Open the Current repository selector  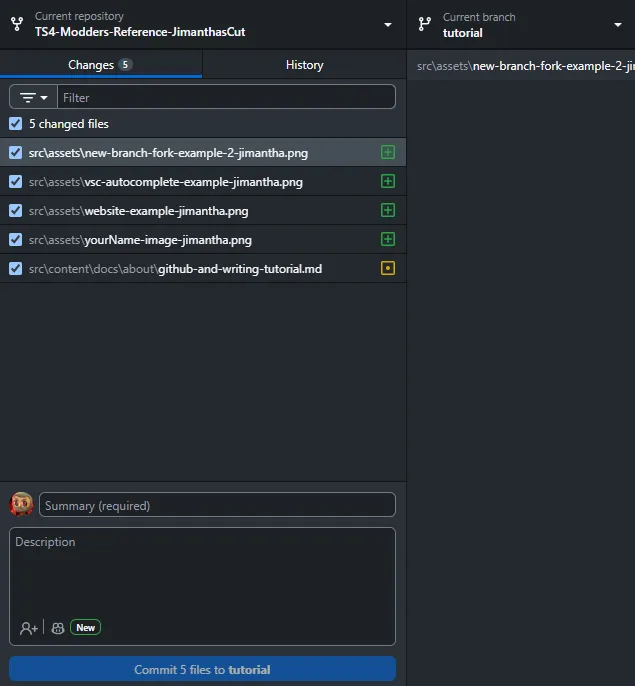203,24
